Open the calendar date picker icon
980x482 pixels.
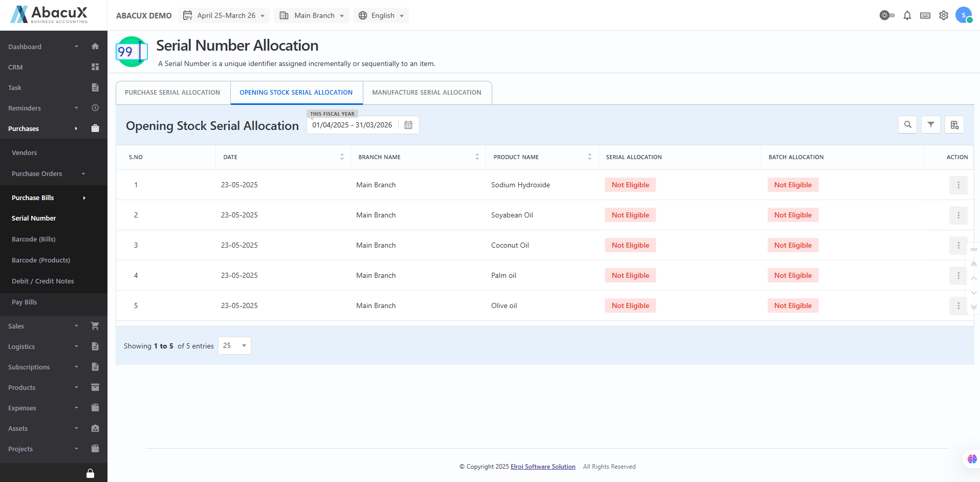pos(408,125)
